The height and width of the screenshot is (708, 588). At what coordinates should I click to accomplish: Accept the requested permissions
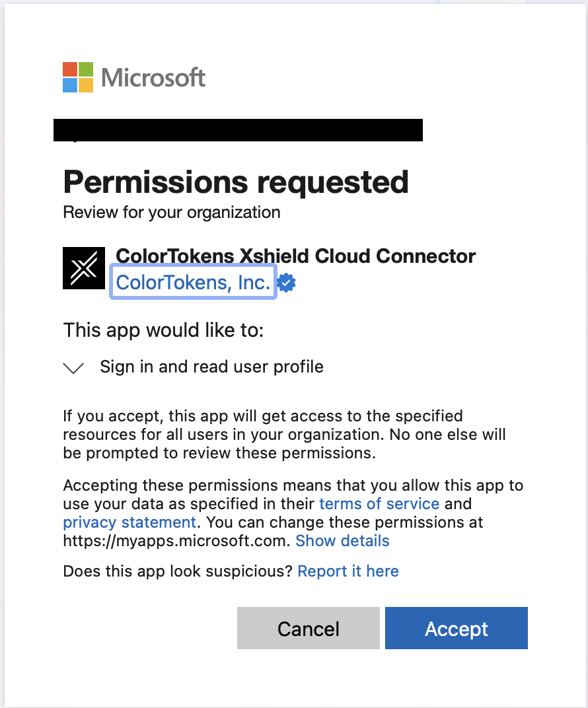click(456, 628)
